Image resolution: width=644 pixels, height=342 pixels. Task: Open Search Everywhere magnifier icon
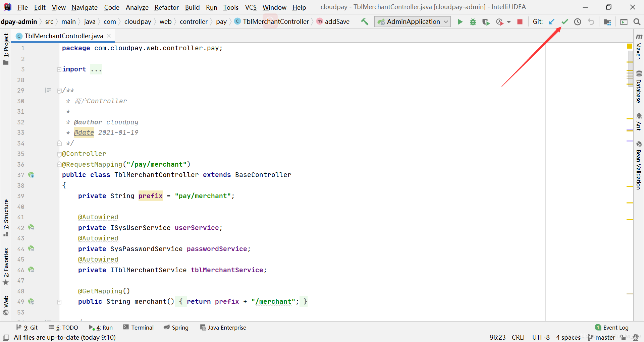click(x=637, y=22)
